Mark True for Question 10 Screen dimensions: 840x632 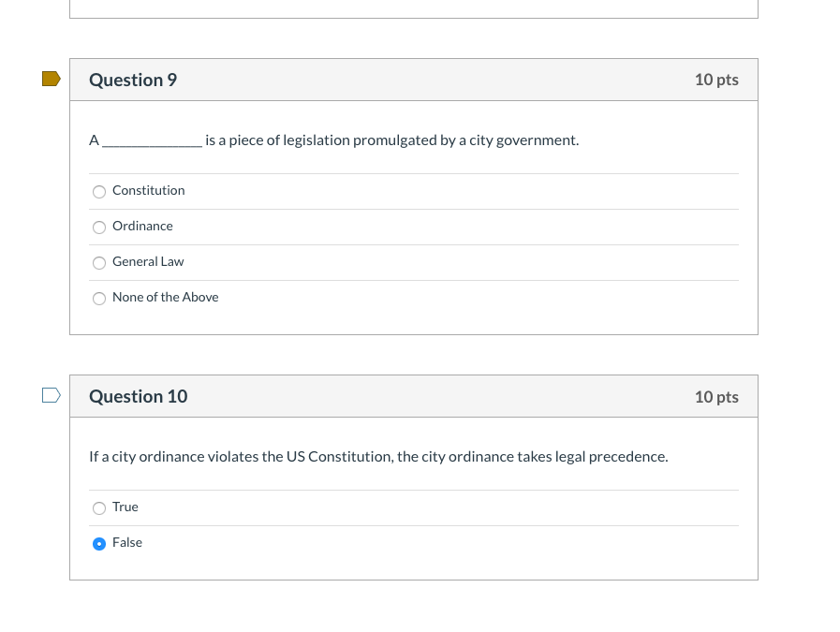tap(99, 508)
